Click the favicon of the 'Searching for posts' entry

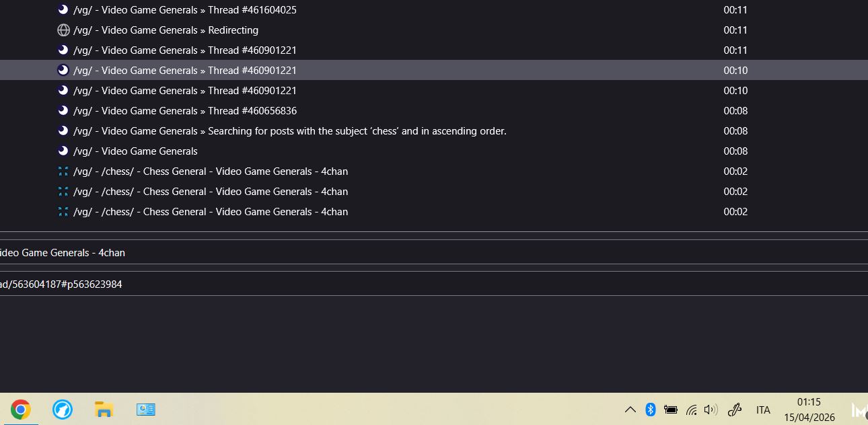coord(63,131)
